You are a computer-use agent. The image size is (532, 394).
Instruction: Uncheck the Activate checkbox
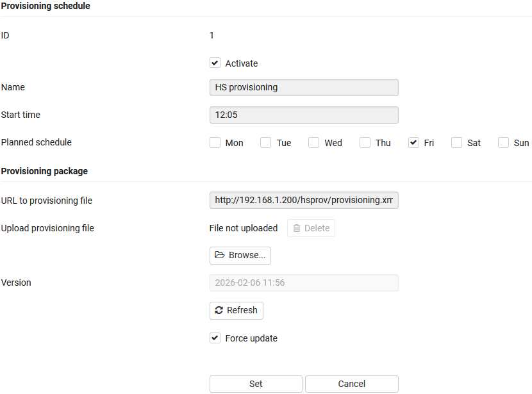click(215, 63)
